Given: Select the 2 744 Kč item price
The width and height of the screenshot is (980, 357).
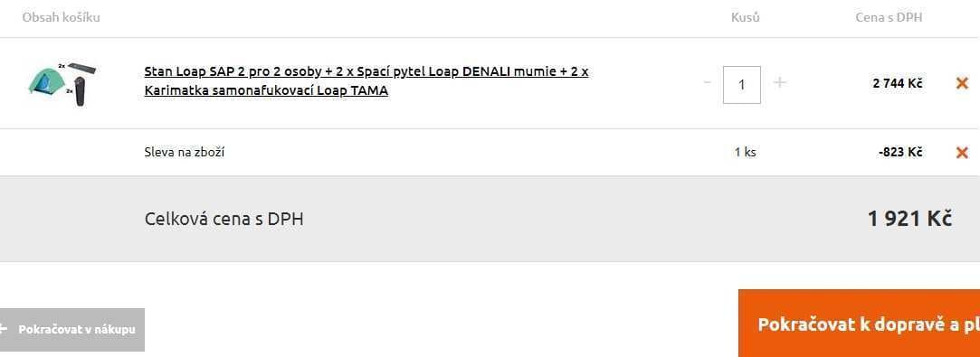Looking at the screenshot, I should click(x=898, y=83).
